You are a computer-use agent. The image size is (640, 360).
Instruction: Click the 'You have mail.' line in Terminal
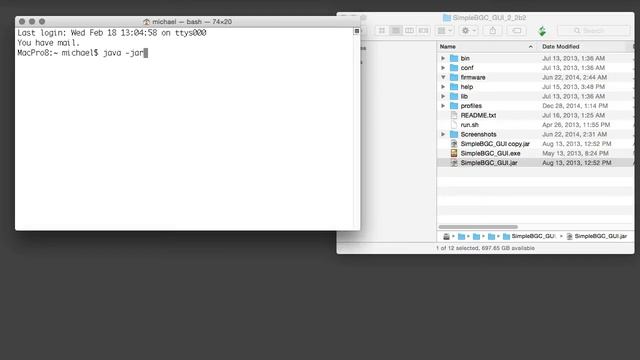(49, 43)
